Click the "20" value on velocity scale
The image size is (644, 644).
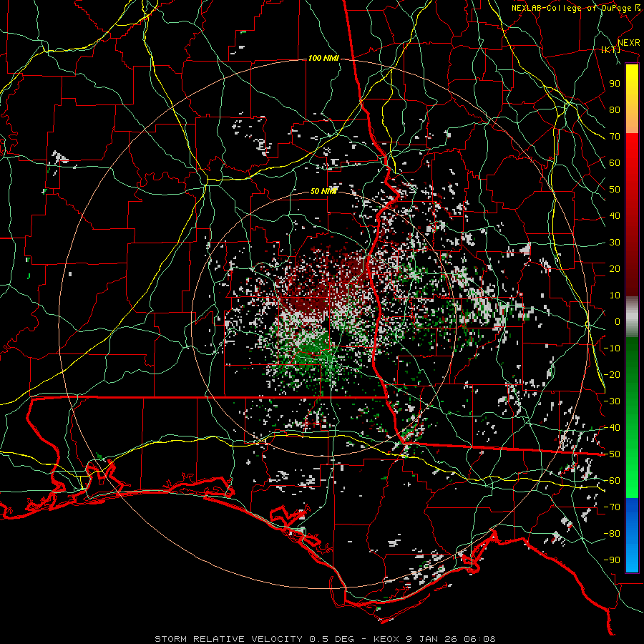pos(615,269)
